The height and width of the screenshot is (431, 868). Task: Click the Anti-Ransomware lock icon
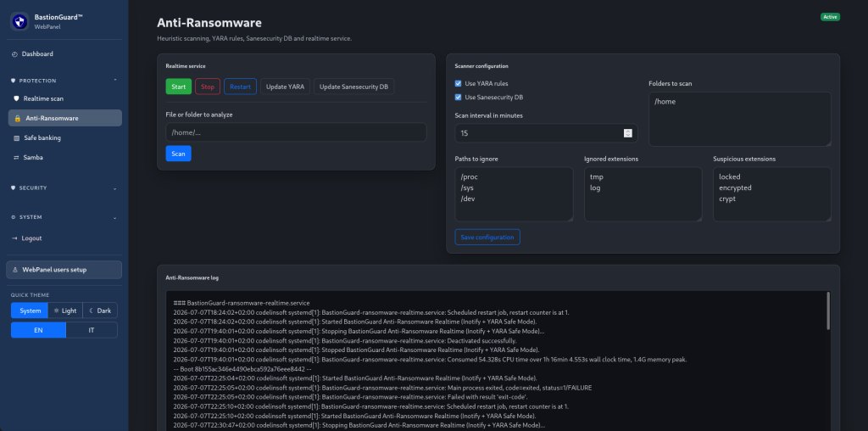[x=17, y=119]
